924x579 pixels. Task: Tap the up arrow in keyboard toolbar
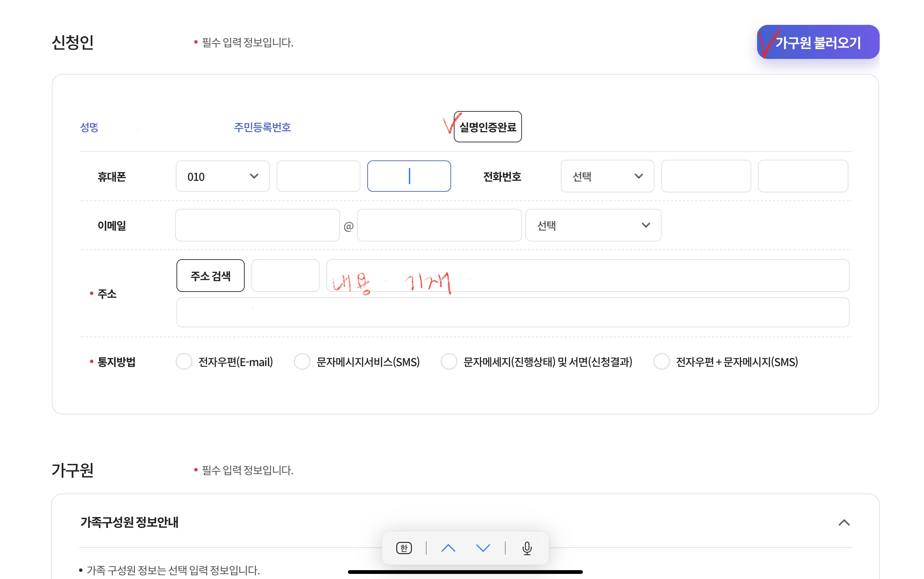point(448,548)
